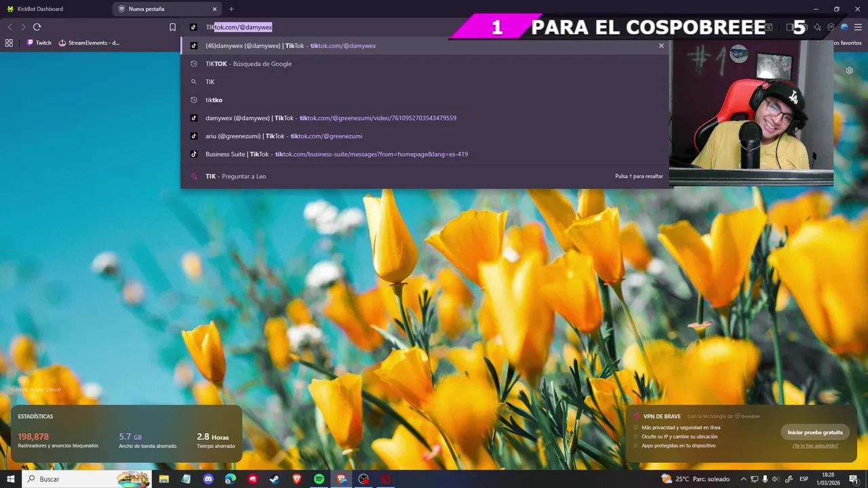The height and width of the screenshot is (488, 868).
Task: Open the red app icon after Edge in taskbar
Action: click(x=253, y=479)
